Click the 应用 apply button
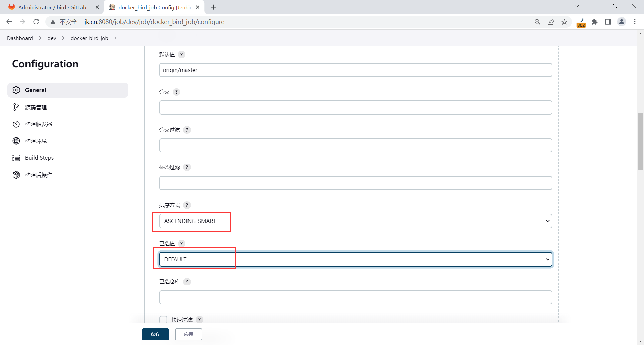The image size is (644, 345). (189, 334)
